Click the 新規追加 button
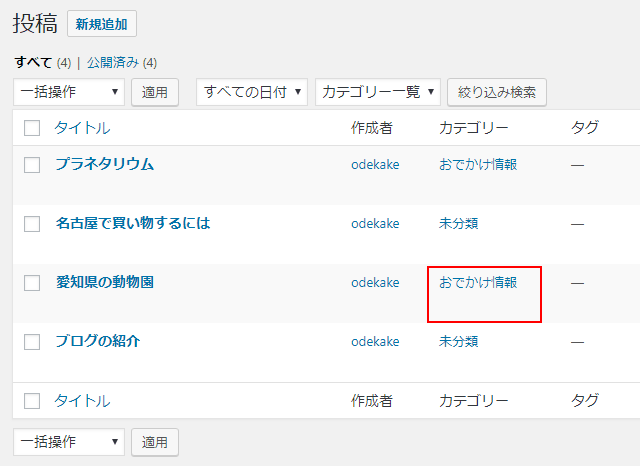Image resolution: width=640 pixels, height=466 pixels. click(102, 24)
